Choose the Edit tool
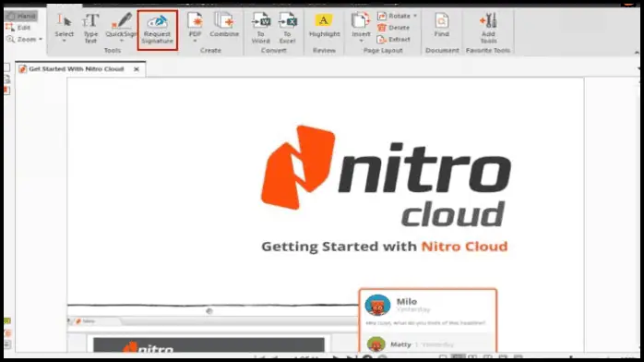 coord(18,28)
